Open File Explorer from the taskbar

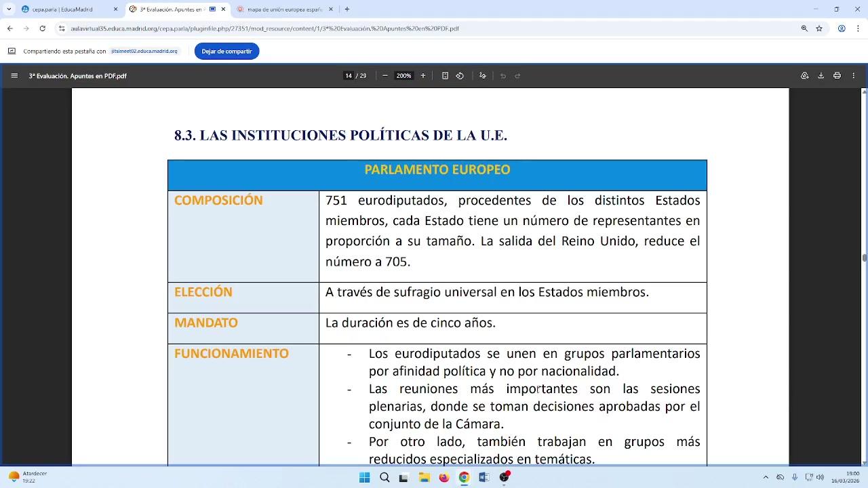pyautogui.click(x=424, y=477)
